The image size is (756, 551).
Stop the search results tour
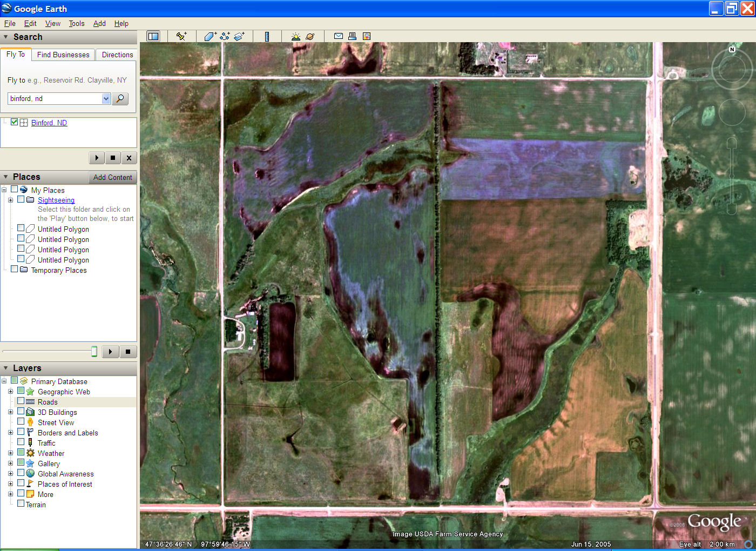113,158
